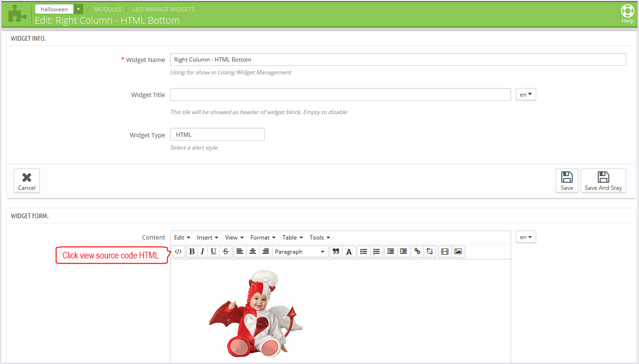Image resolution: width=639 pixels, height=364 pixels.
Task: Click the 'Widget Title' label
Action: [148, 95]
